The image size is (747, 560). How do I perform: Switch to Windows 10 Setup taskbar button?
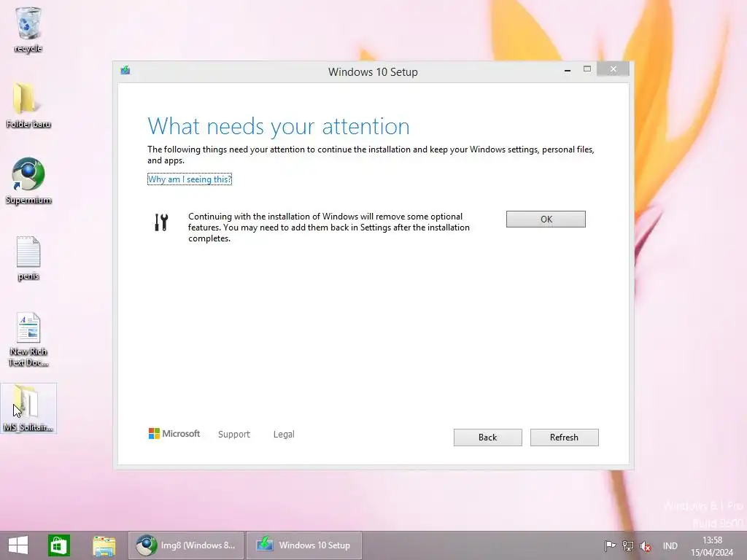point(304,545)
